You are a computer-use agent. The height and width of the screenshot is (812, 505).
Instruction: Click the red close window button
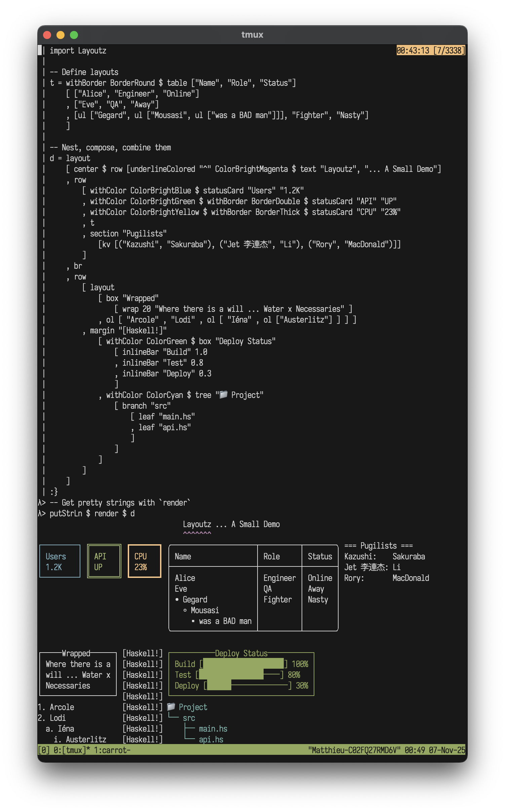point(47,35)
